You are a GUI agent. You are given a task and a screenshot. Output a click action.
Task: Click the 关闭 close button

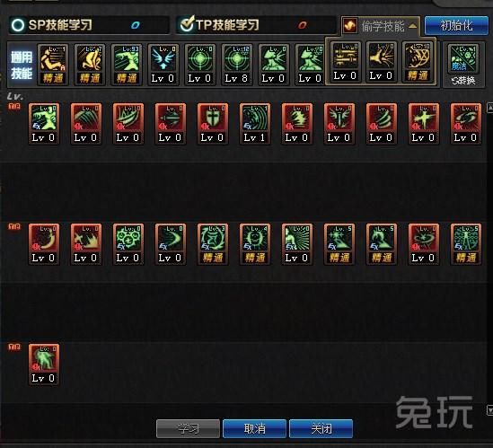pos(321,428)
